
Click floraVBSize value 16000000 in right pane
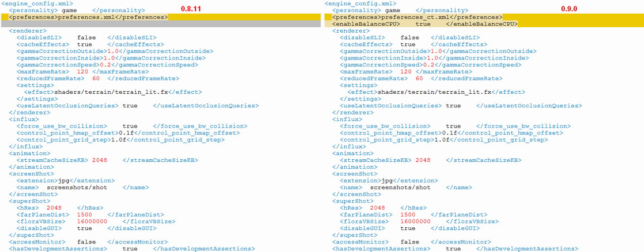pyautogui.click(x=415, y=222)
